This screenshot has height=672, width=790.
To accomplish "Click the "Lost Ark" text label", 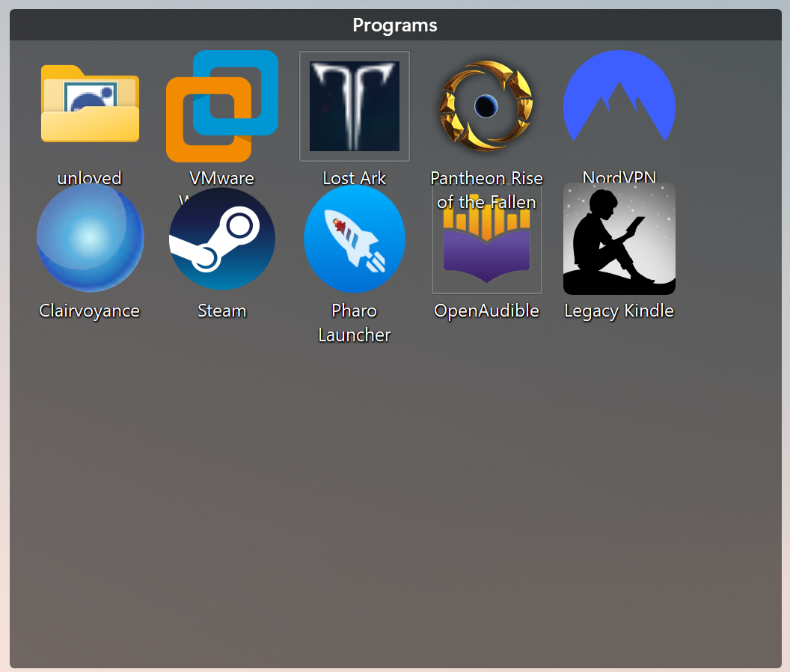I will coord(355,178).
